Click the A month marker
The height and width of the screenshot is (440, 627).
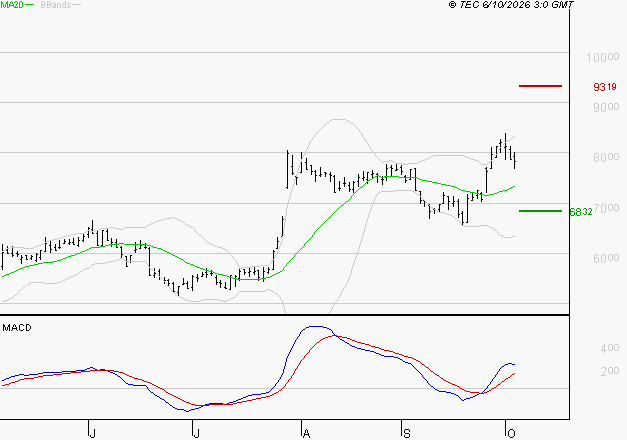click(x=306, y=433)
